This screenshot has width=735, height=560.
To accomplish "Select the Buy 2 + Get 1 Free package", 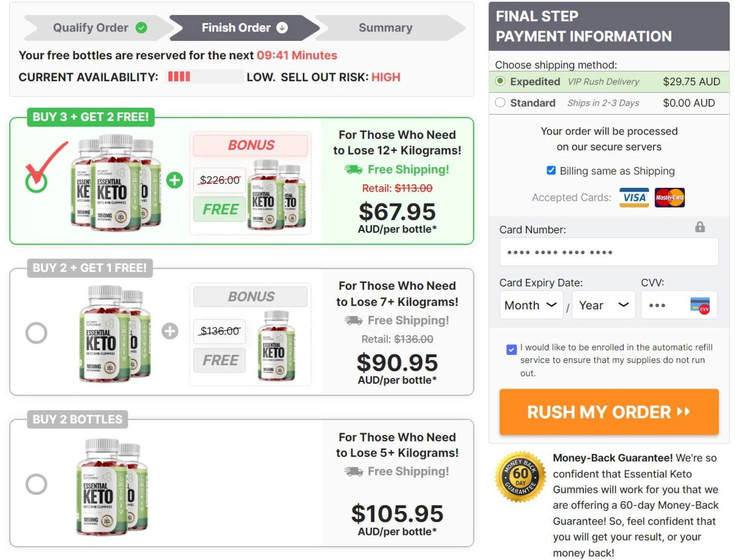I will [37, 333].
